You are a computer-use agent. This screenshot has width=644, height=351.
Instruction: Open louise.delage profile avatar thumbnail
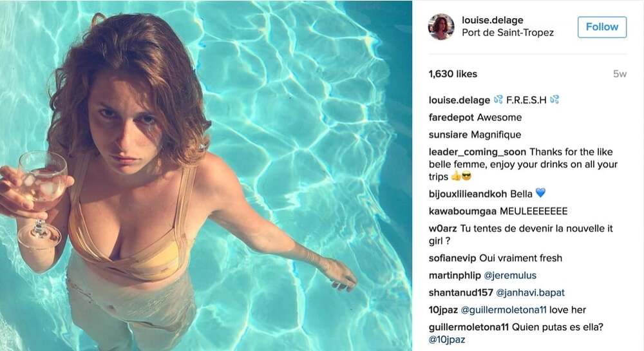click(x=441, y=26)
